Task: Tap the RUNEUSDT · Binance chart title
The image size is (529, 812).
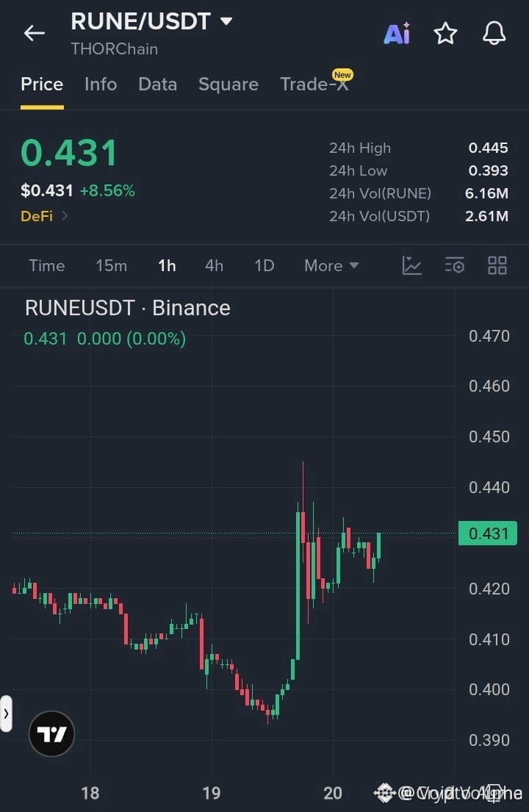Action: [x=128, y=308]
